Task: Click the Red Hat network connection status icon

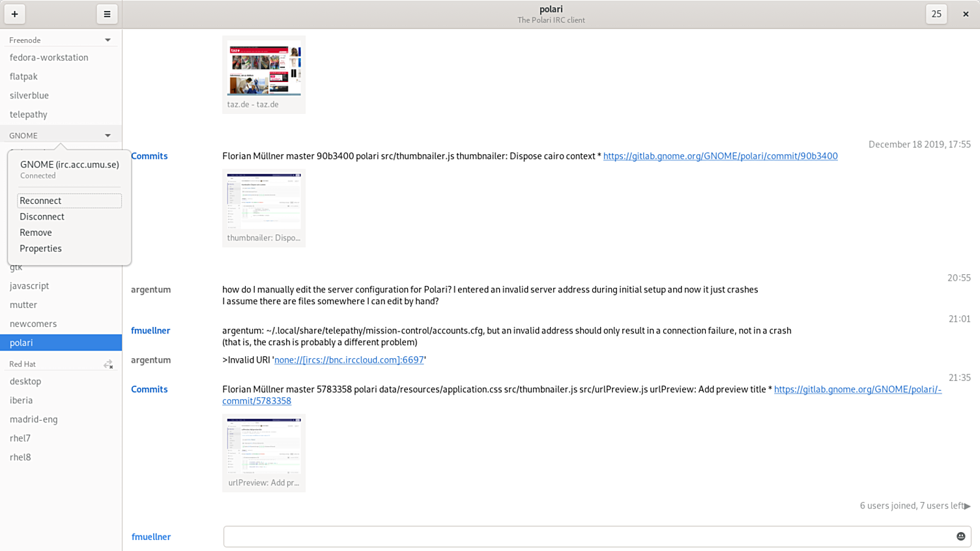Action: click(108, 364)
